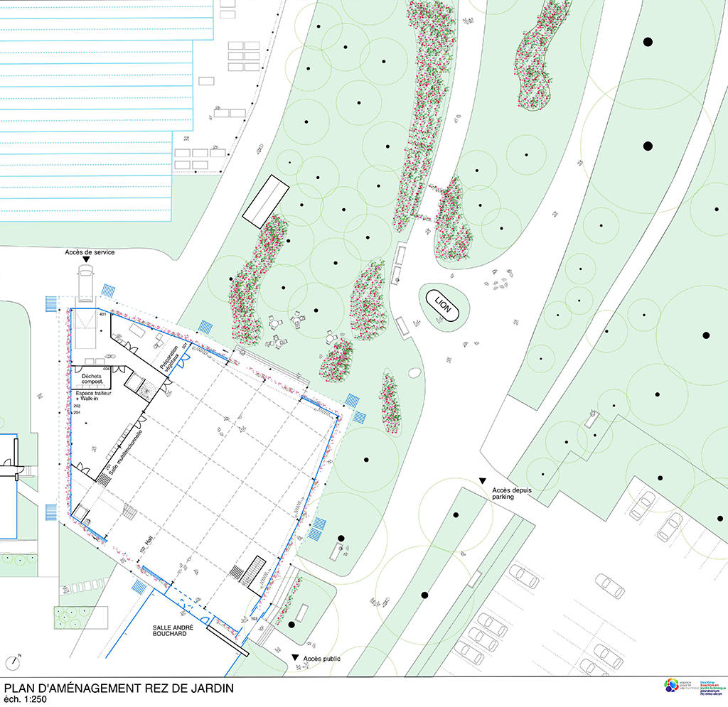This screenshot has height=707, width=728.
Task: Click room number 401 near service bay
Action: tap(102, 314)
